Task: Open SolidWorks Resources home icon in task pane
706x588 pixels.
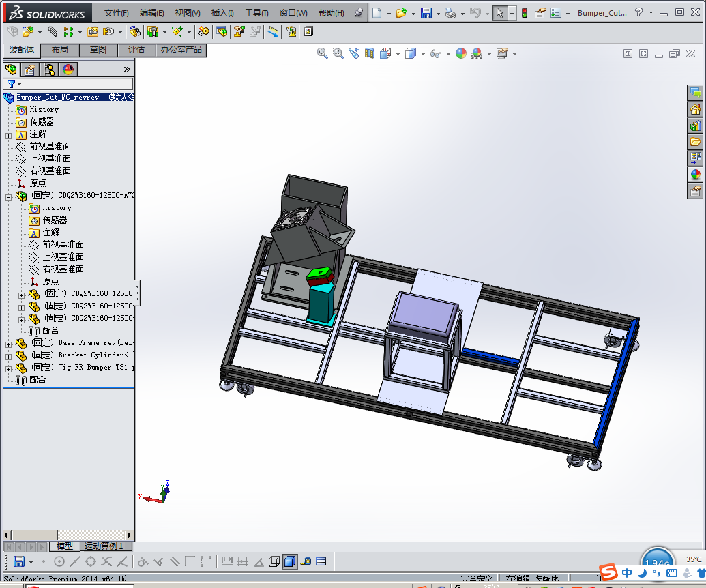Action: (x=695, y=109)
